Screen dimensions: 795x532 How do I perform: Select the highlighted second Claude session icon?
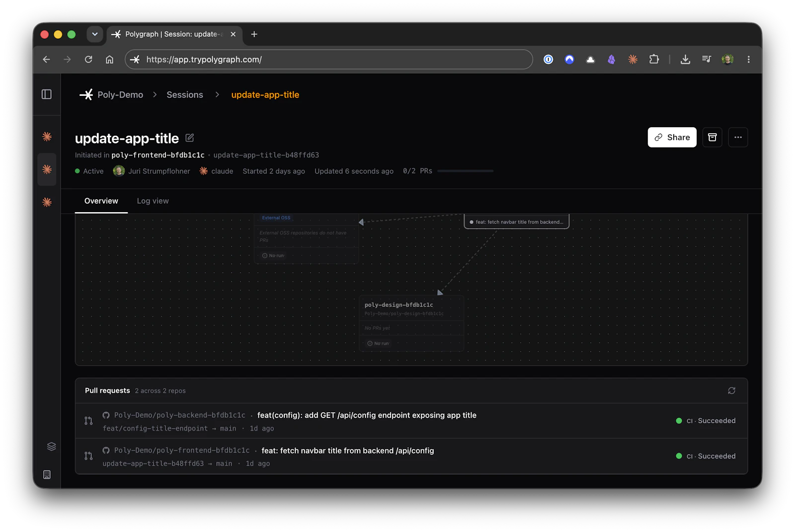click(x=47, y=169)
